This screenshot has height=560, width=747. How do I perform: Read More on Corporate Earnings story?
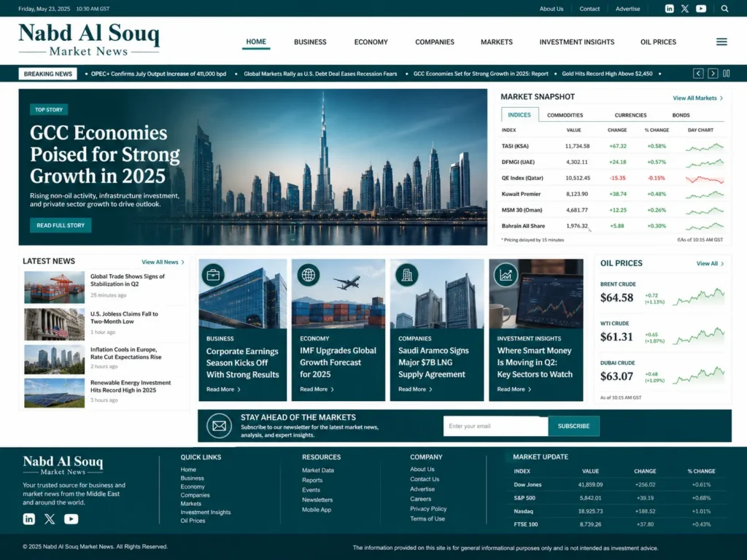click(x=223, y=389)
